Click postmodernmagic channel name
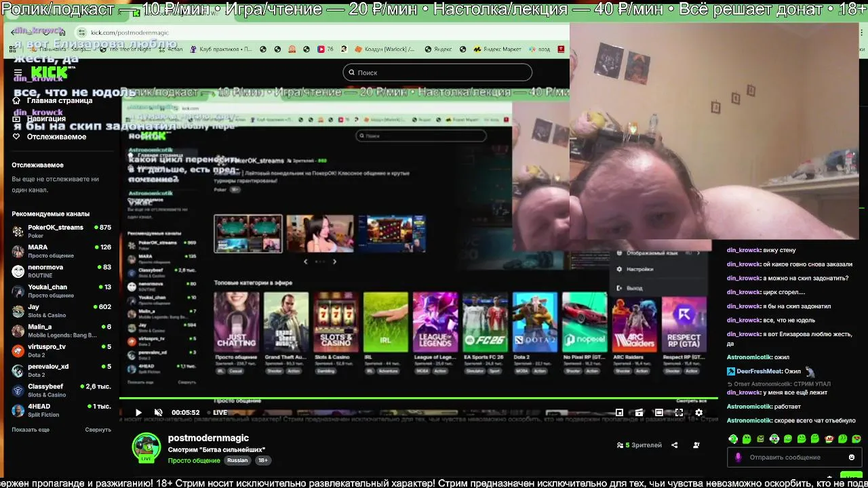 click(208, 438)
